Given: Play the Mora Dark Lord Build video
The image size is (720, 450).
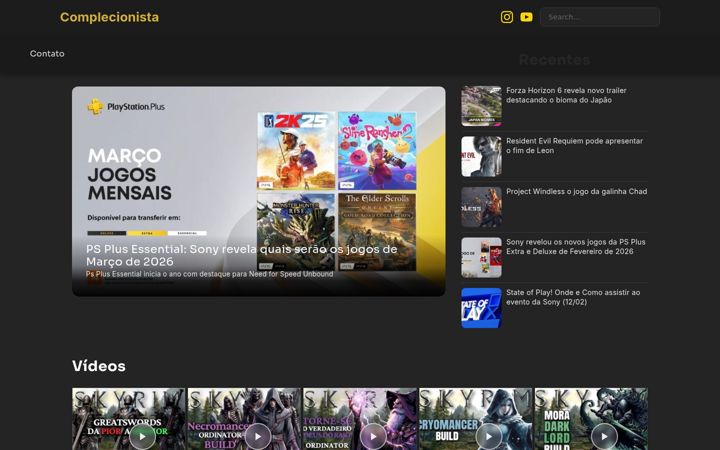Looking at the screenshot, I should 604,436.
